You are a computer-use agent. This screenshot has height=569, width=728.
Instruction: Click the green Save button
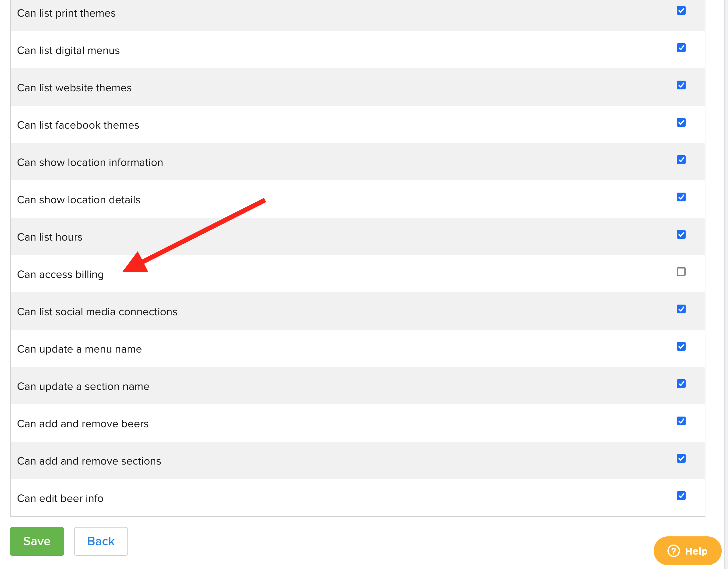point(37,541)
